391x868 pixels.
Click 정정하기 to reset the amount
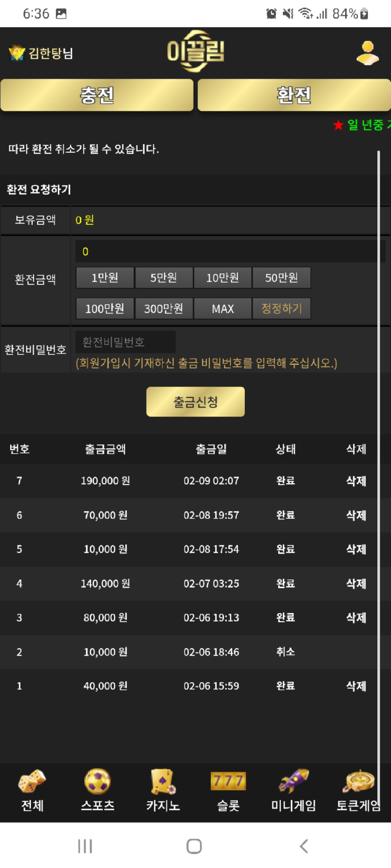point(282,309)
